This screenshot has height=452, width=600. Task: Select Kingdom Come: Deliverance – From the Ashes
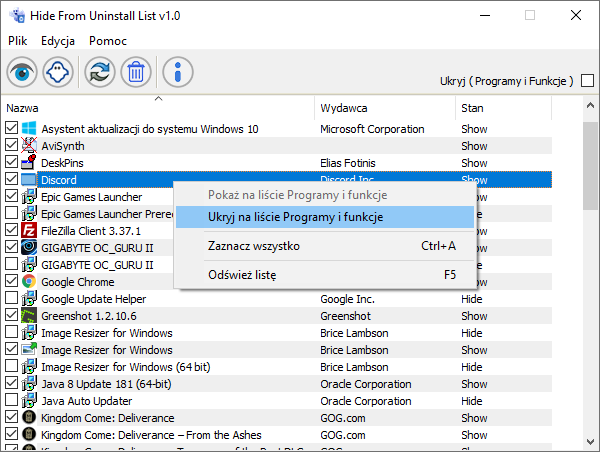coord(151,435)
